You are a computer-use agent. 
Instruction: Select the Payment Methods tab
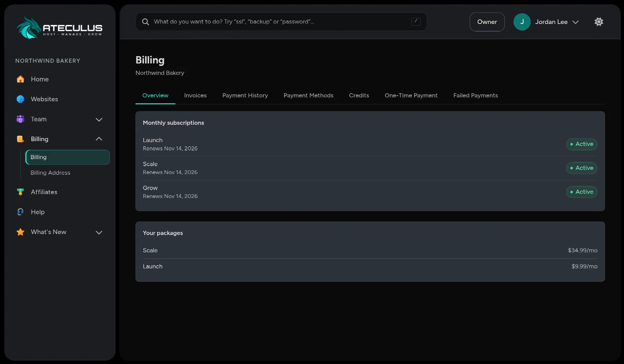coord(309,95)
